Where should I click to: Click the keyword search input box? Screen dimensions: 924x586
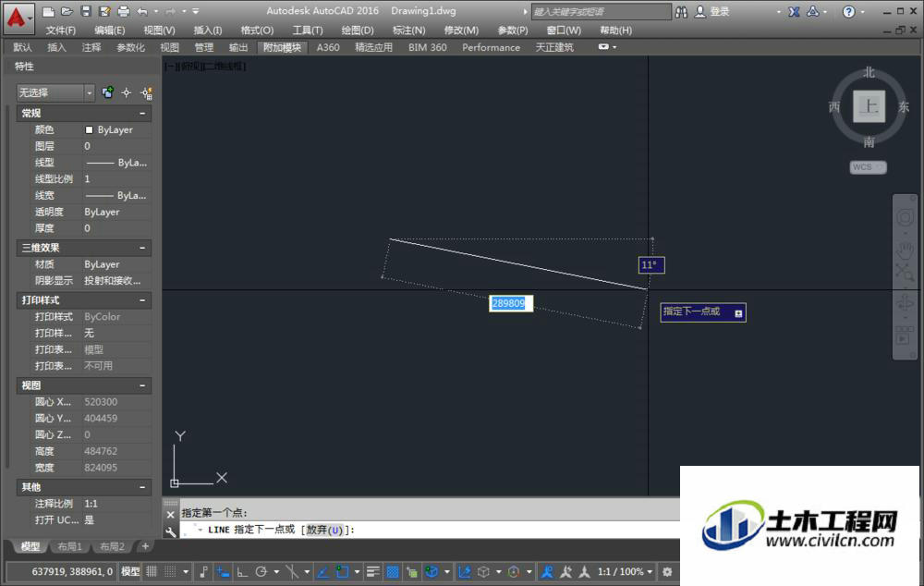(602, 11)
